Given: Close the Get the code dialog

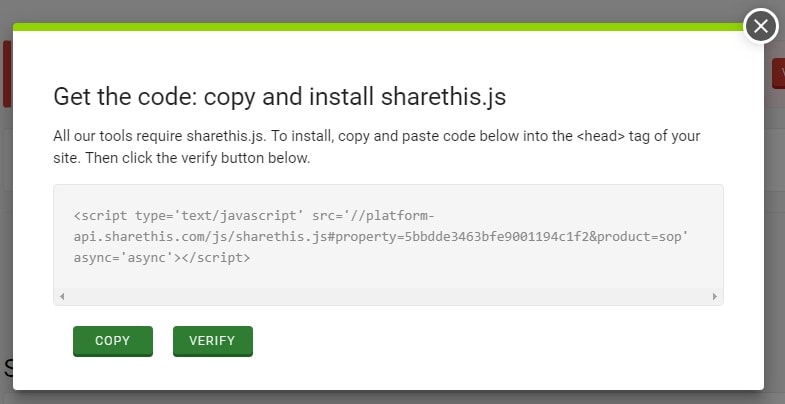Looking at the screenshot, I should [760, 26].
